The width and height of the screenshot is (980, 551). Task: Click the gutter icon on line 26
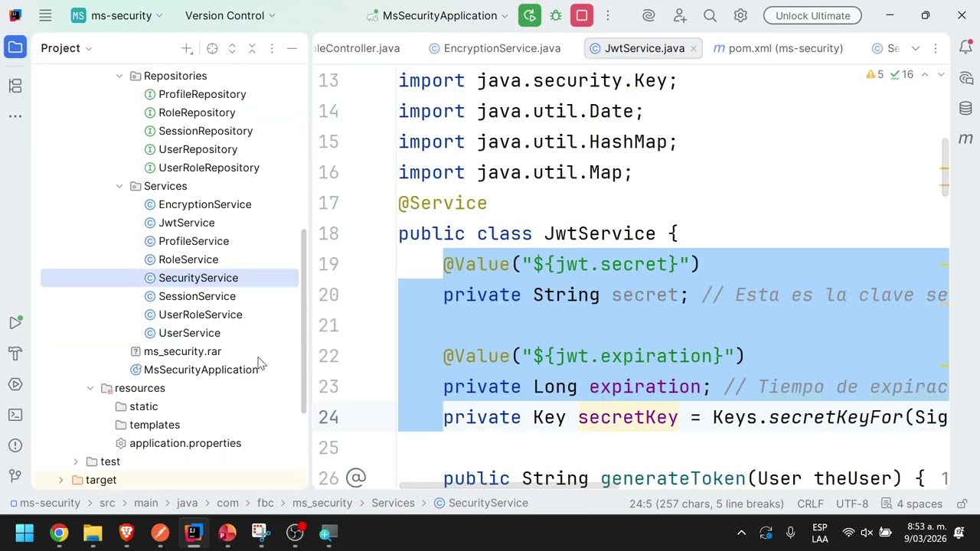tap(356, 478)
